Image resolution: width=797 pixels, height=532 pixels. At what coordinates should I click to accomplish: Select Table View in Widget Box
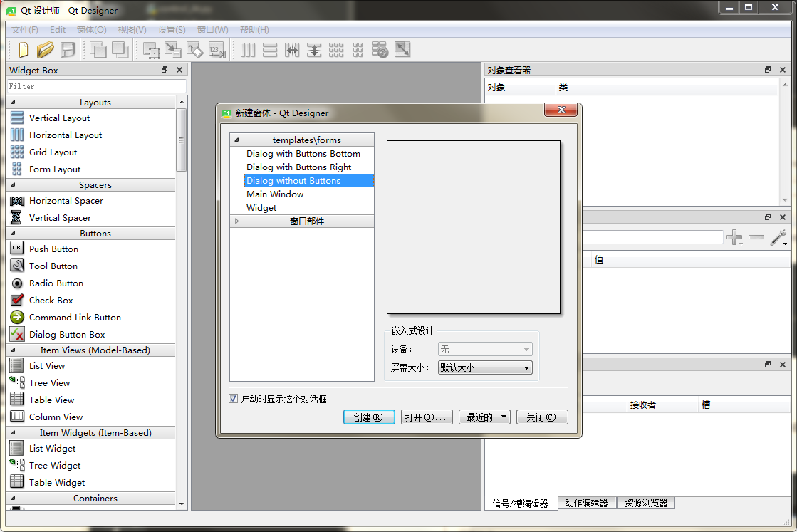[x=51, y=400]
